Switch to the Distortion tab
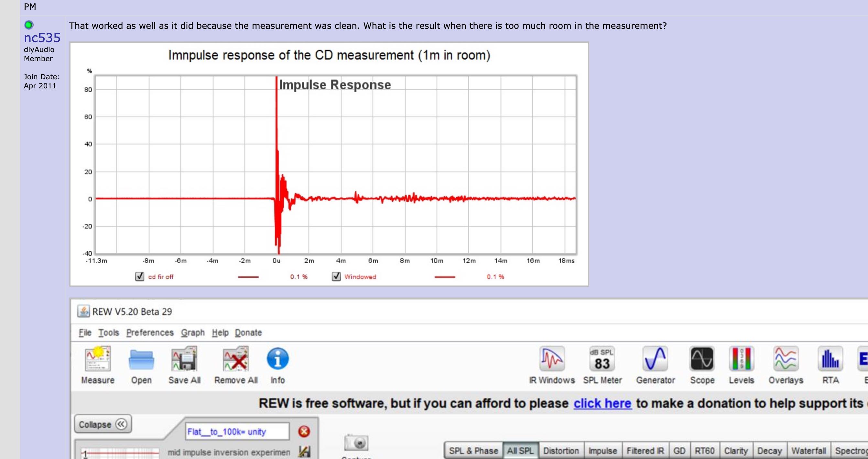Image resolution: width=868 pixels, height=459 pixels. click(x=561, y=451)
